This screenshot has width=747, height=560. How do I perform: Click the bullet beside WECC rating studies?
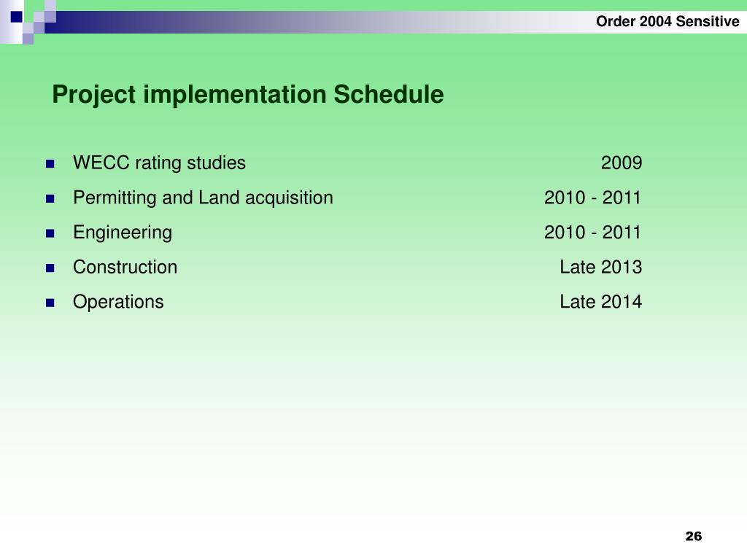[50, 164]
